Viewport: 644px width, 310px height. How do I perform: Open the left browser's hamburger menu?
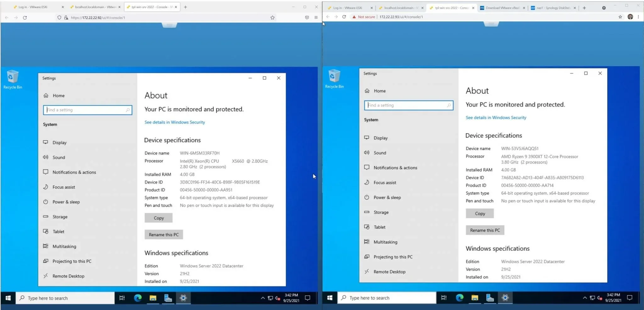click(316, 18)
